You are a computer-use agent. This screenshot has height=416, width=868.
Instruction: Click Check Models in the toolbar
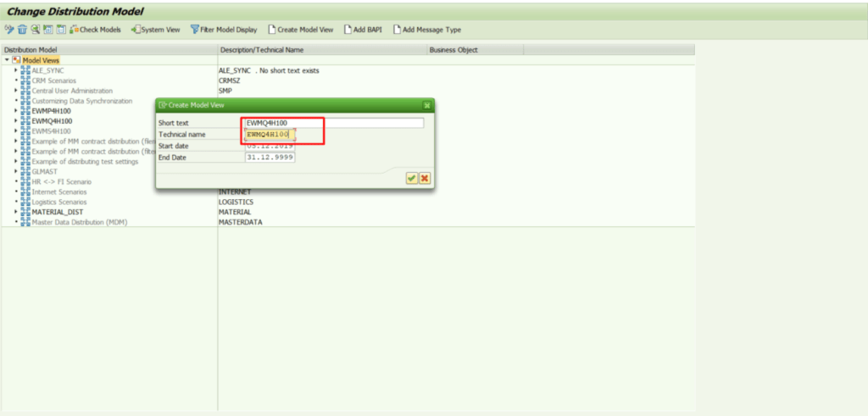coord(95,30)
